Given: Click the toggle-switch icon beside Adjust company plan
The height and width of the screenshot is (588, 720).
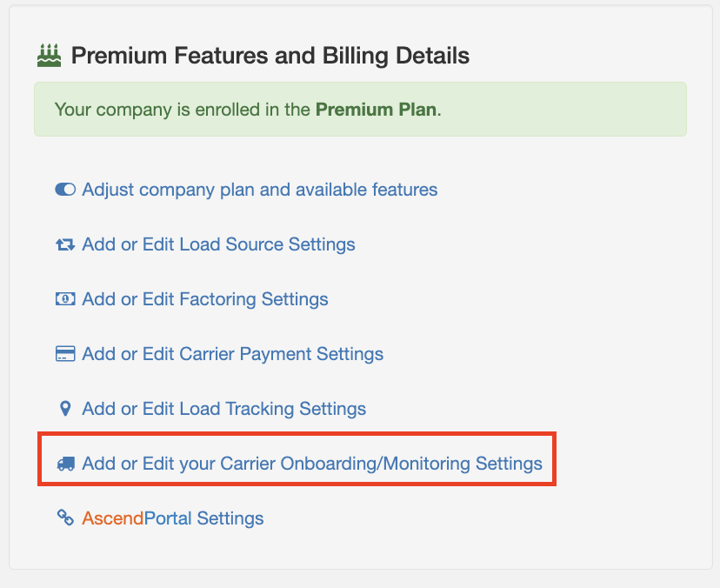Looking at the screenshot, I should pyautogui.click(x=65, y=190).
